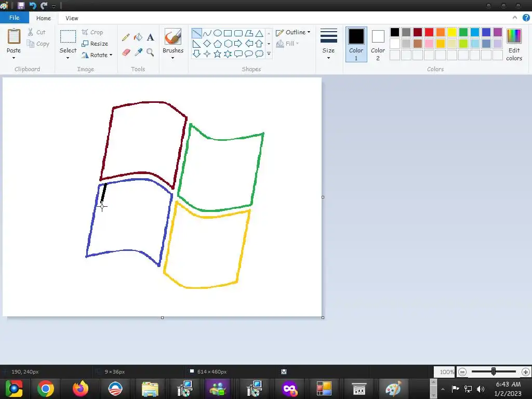Viewport: 532px width, 399px height.
Task: Select the Color picker eyedropper
Action: [138, 52]
